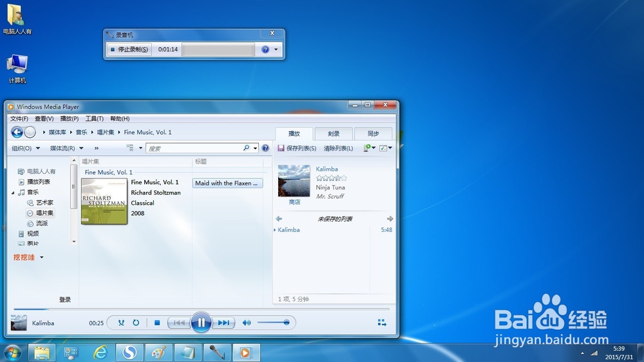Click the library search box
Screen dimensions: 644x362
194,148
